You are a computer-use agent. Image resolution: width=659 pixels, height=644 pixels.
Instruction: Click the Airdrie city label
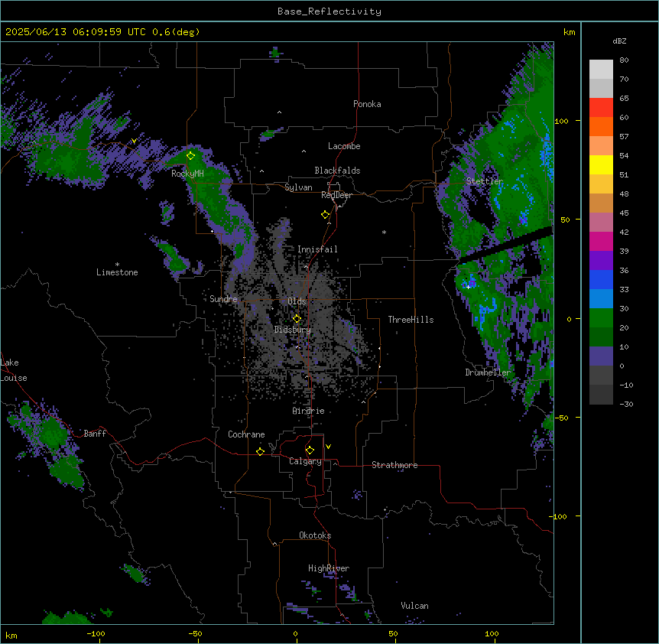[x=309, y=411]
